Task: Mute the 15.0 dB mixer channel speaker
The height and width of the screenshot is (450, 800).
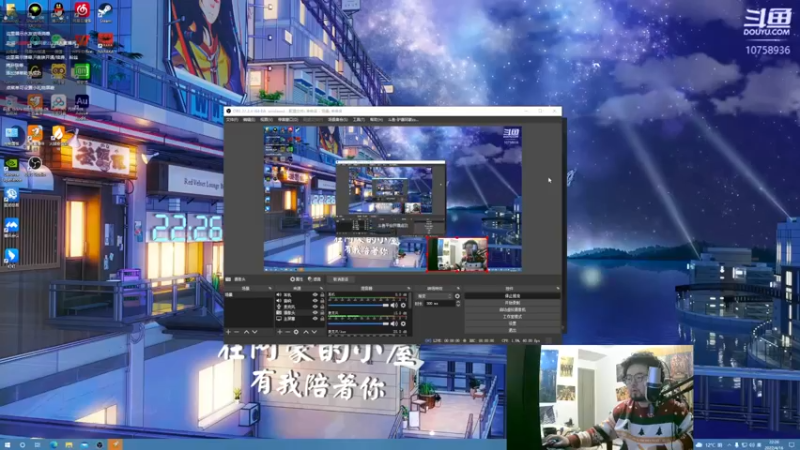Action: [x=394, y=323]
